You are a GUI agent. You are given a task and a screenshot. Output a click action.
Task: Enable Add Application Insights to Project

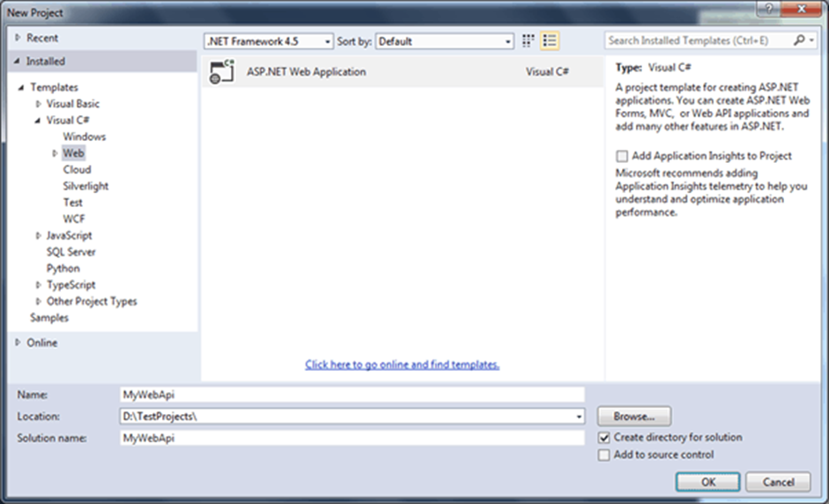tap(622, 156)
